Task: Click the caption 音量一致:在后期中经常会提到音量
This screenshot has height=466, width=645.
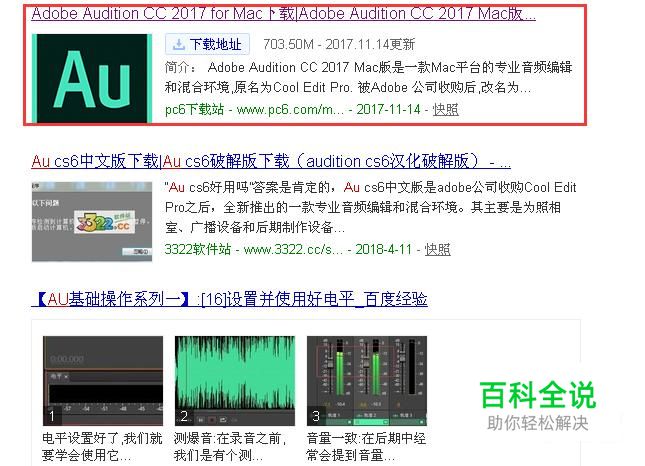Action: [x=366, y=447]
